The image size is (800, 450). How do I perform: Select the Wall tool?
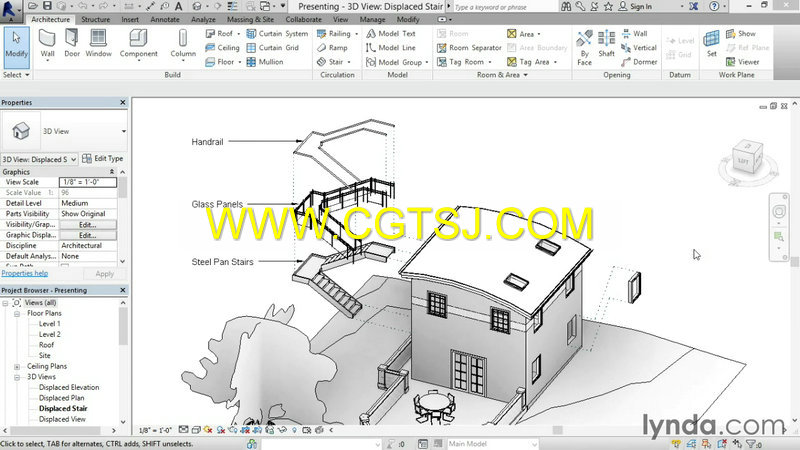[x=47, y=47]
